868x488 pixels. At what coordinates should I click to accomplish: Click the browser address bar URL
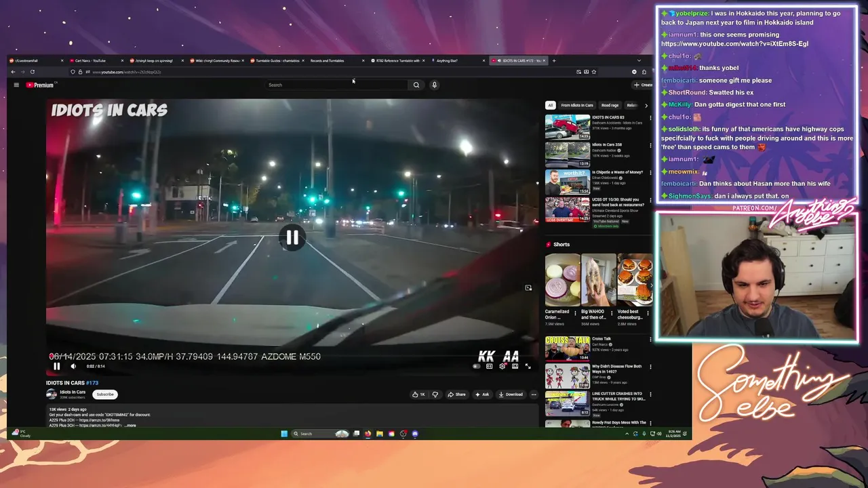[x=127, y=72]
